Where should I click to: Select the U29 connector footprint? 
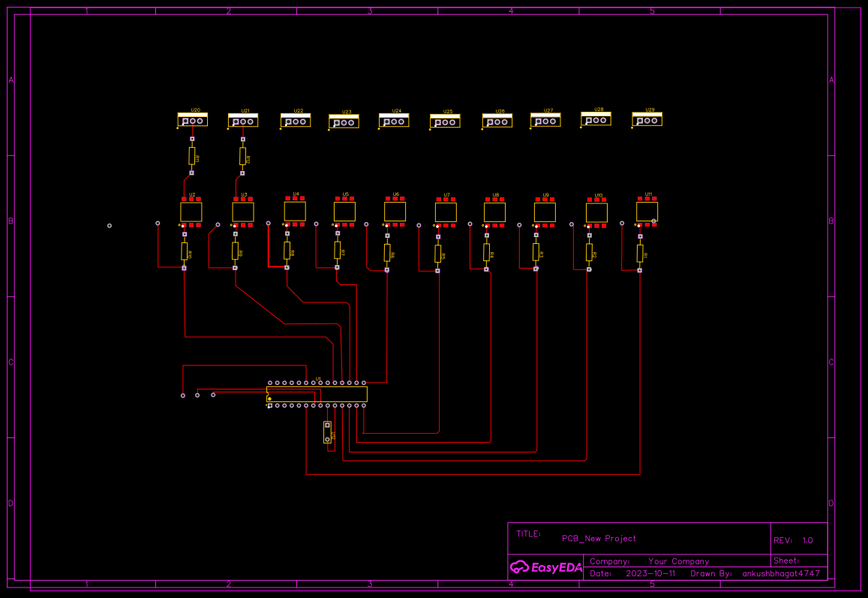tap(647, 119)
